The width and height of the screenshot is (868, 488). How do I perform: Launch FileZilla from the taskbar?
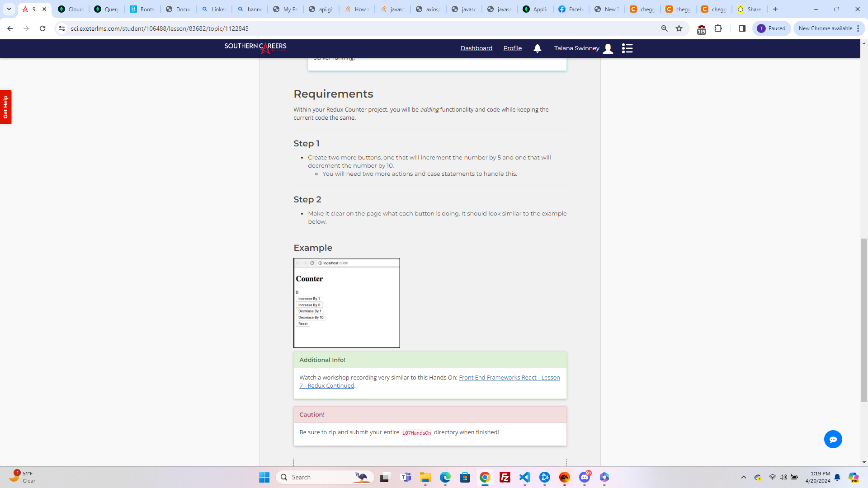(x=505, y=477)
